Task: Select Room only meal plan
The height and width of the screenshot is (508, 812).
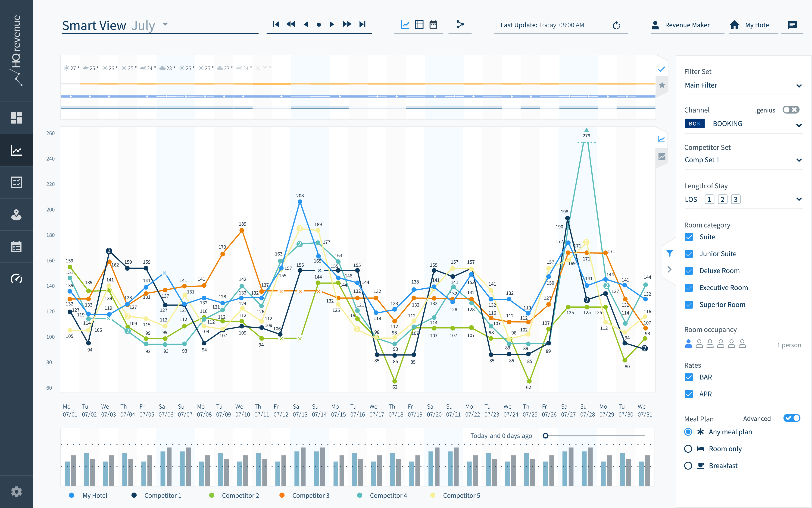Action: click(688, 448)
